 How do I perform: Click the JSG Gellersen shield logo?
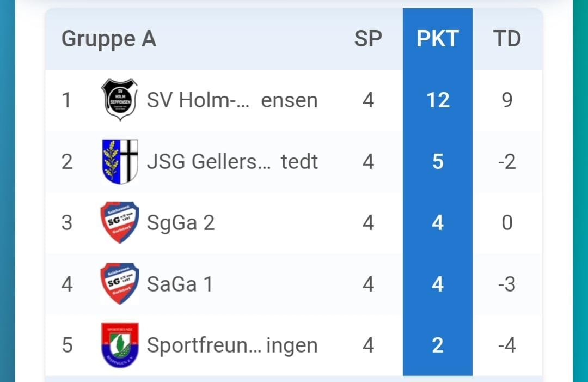pos(120,161)
